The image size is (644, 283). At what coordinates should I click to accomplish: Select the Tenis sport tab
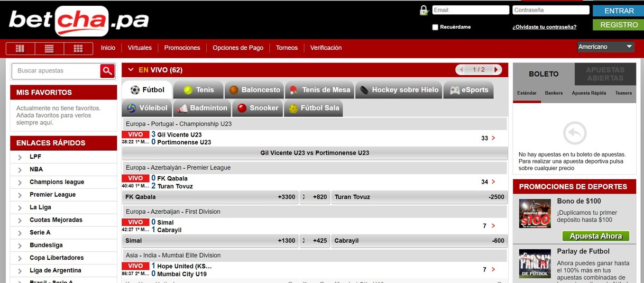click(198, 90)
